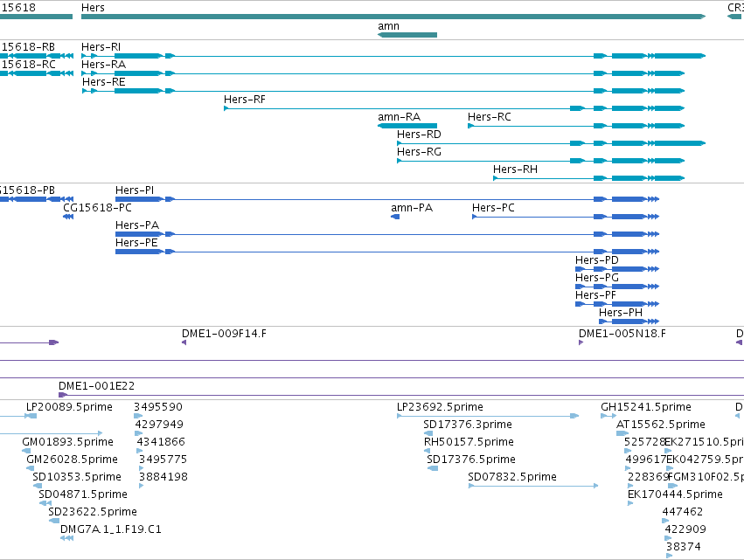The width and height of the screenshot is (744, 560).
Task: Select the Hers-PF protein label
Action: click(x=595, y=296)
